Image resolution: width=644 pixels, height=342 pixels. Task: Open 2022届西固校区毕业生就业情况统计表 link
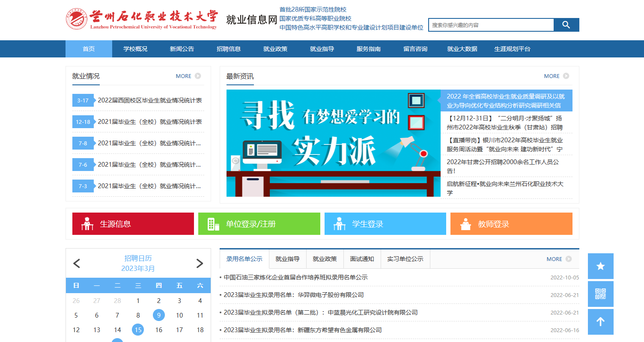coord(150,100)
